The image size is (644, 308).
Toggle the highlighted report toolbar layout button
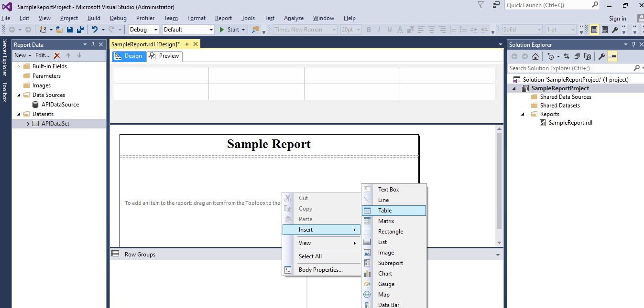pos(594,30)
